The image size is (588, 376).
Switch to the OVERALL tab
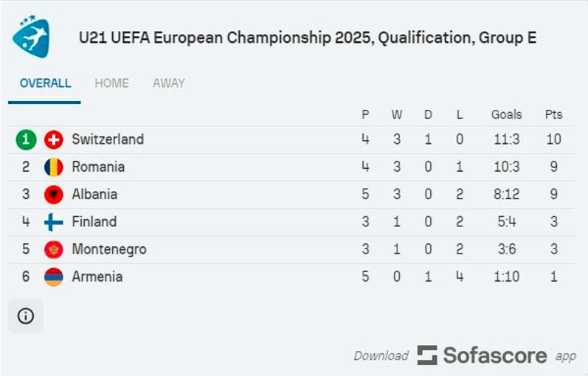[45, 83]
